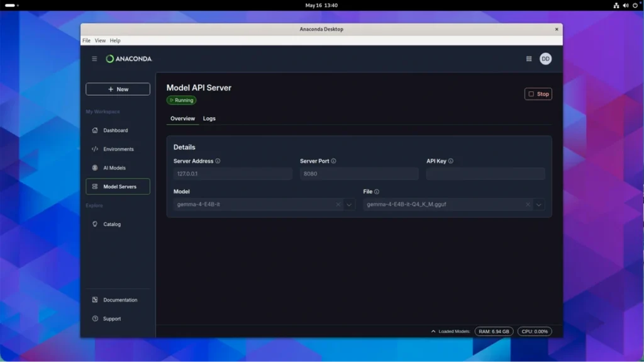
Task: Close the Anaconda Desktop window
Action: (x=557, y=29)
